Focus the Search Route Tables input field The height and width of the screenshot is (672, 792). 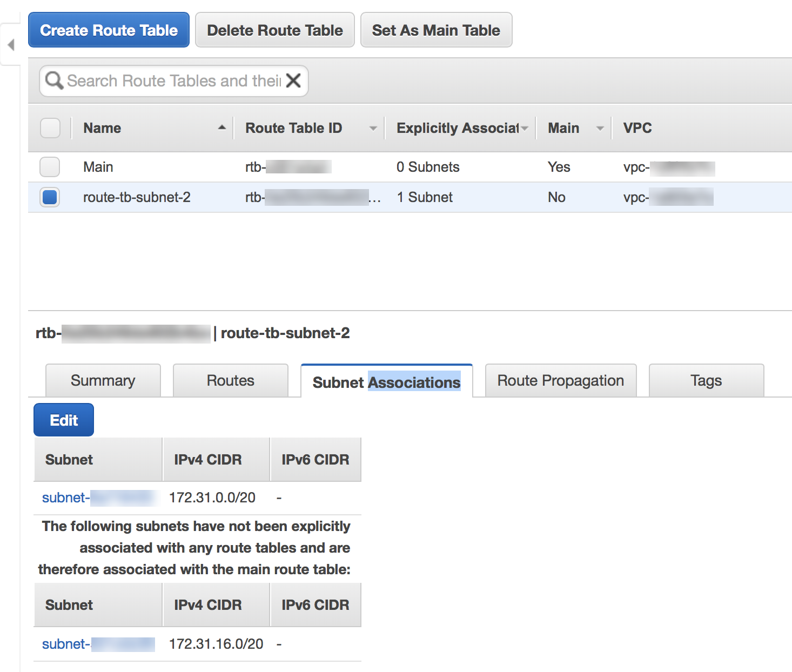(x=173, y=81)
